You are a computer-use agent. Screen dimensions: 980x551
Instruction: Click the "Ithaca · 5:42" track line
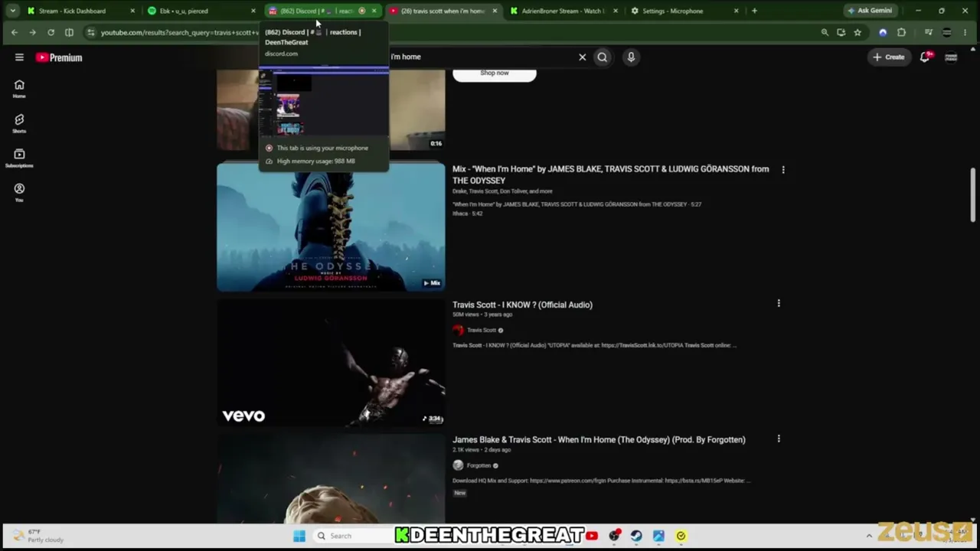pyautogui.click(x=467, y=214)
